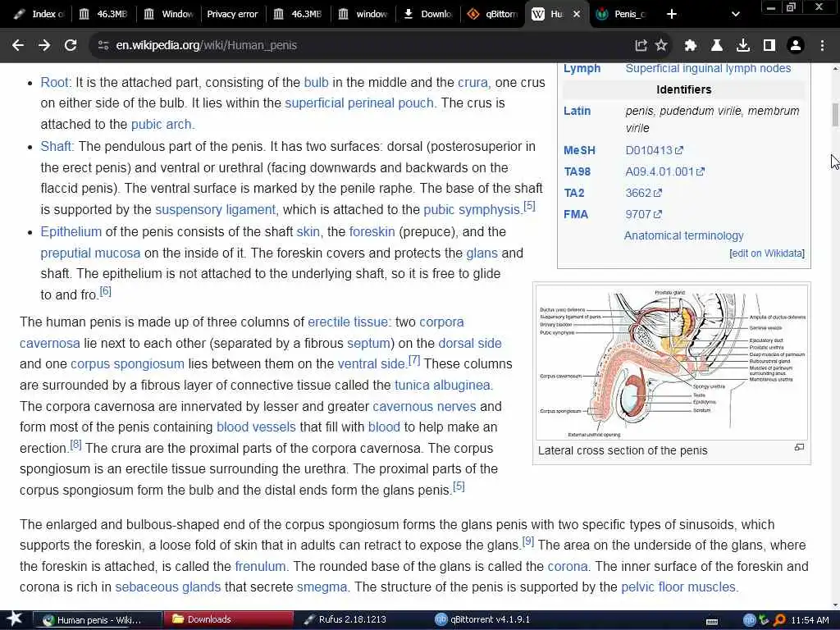Click edit on Wikidata link

767,253
